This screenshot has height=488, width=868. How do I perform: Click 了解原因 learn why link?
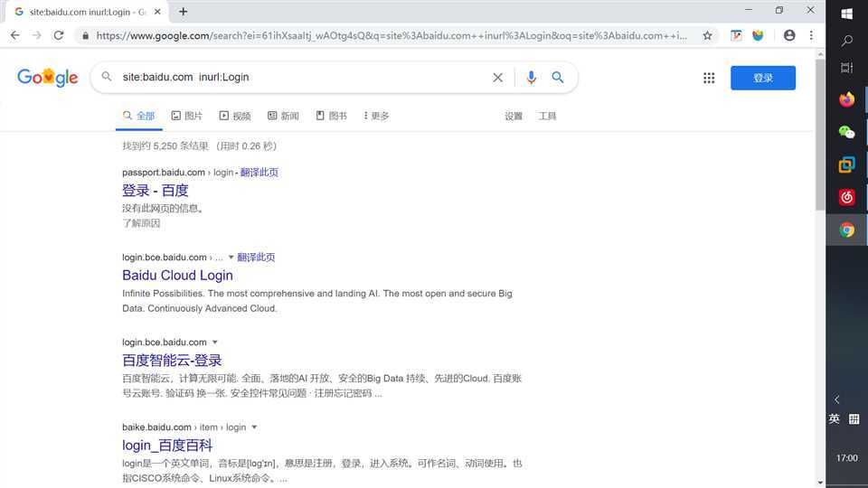141,223
